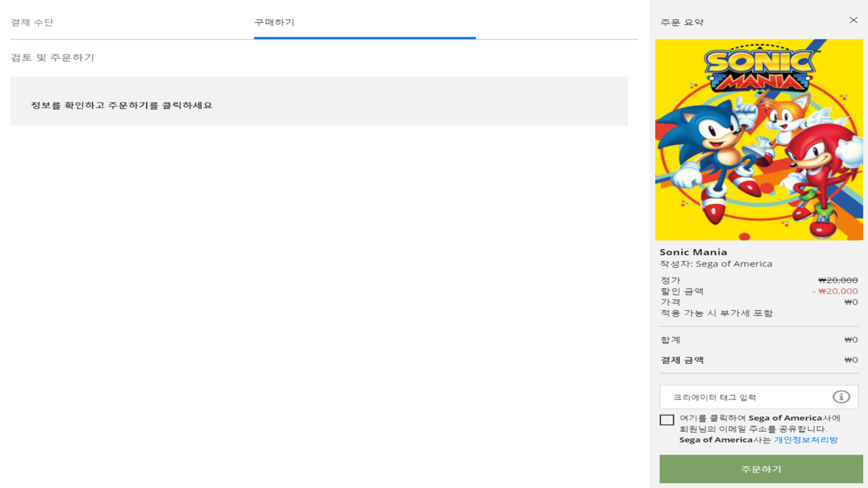Click the 합계 label
The image size is (868, 488).
tap(670, 340)
